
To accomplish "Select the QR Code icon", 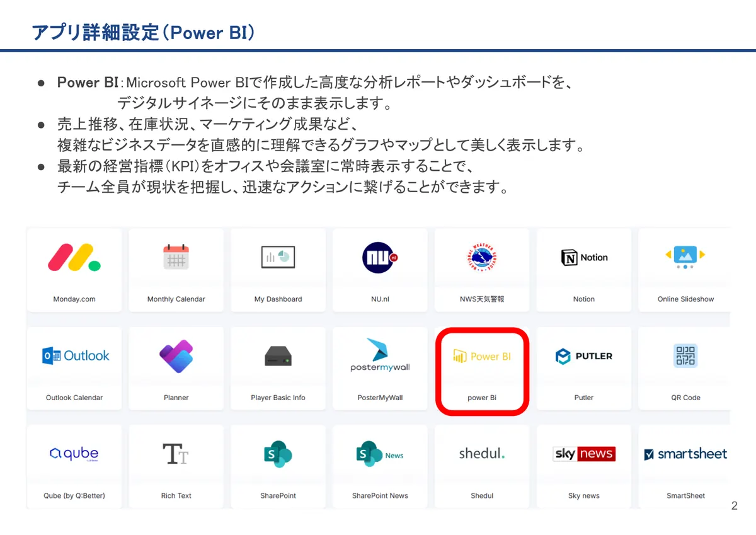I will pos(685,355).
